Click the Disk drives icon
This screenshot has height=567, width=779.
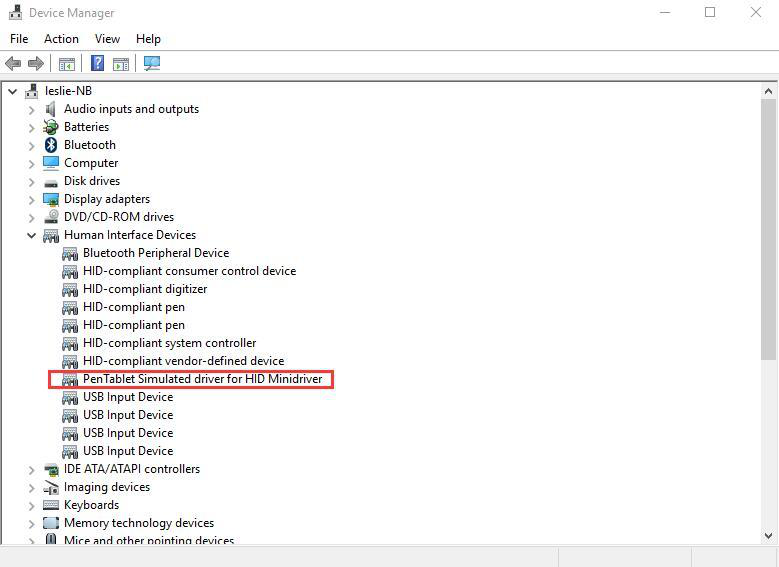pos(51,183)
